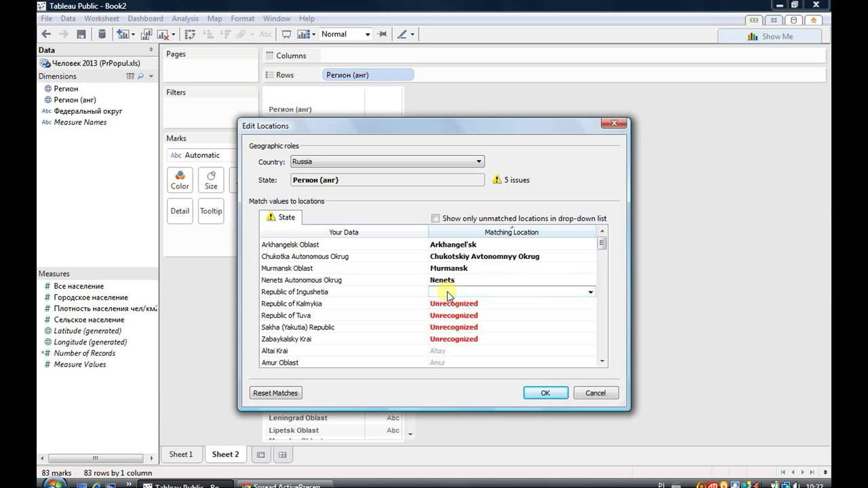Viewport: 868px width, 488px height.
Task: Click the Data pane horizontal scrollbar
Action: click(x=95, y=458)
